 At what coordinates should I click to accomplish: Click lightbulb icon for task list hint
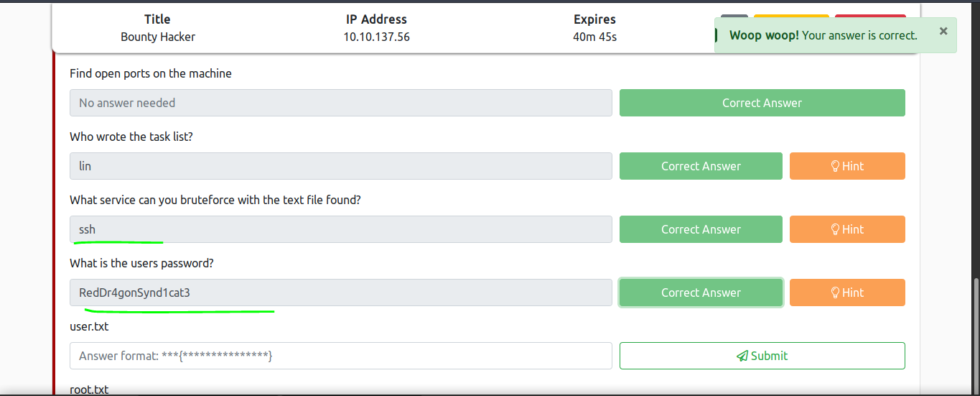pos(836,166)
